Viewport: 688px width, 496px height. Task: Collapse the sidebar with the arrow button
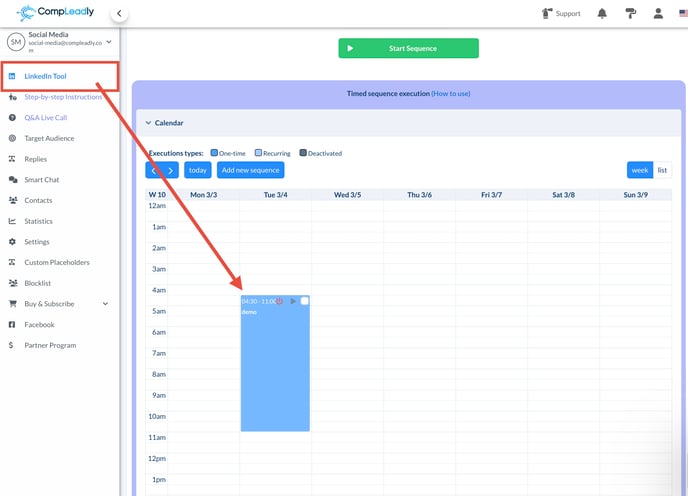[x=119, y=14]
